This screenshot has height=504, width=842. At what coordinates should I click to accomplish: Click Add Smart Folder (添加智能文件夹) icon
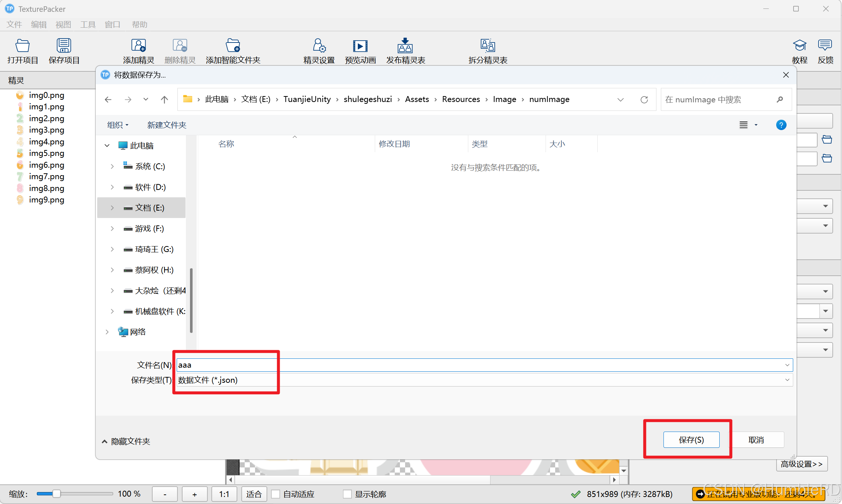tap(233, 46)
